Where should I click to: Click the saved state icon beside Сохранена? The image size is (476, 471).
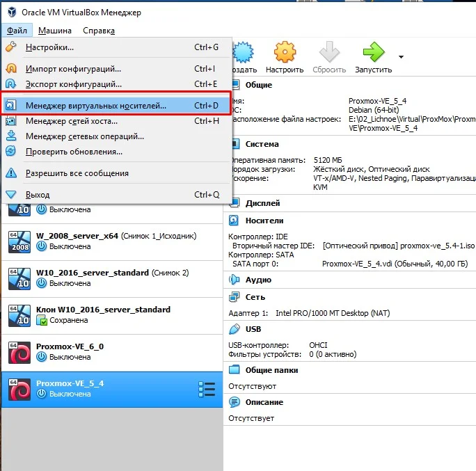pyautogui.click(x=42, y=320)
